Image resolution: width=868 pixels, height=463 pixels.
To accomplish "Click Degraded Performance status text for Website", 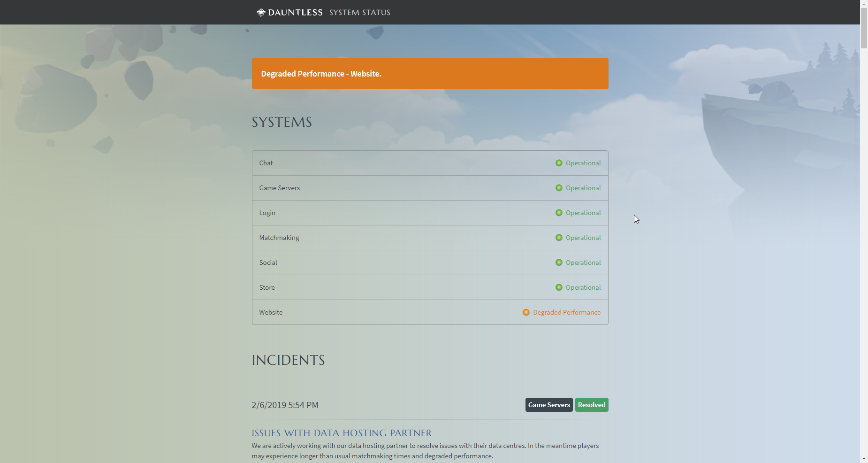I will tap(567, 312).
